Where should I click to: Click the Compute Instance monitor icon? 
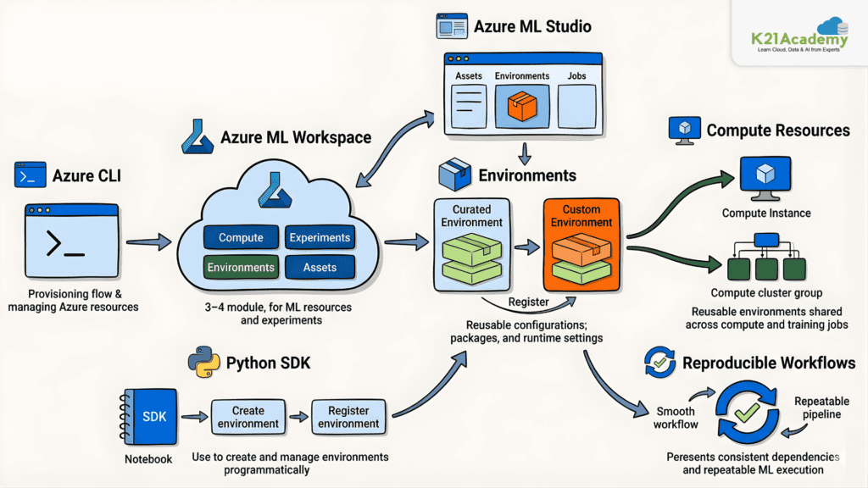click(765, 179)
